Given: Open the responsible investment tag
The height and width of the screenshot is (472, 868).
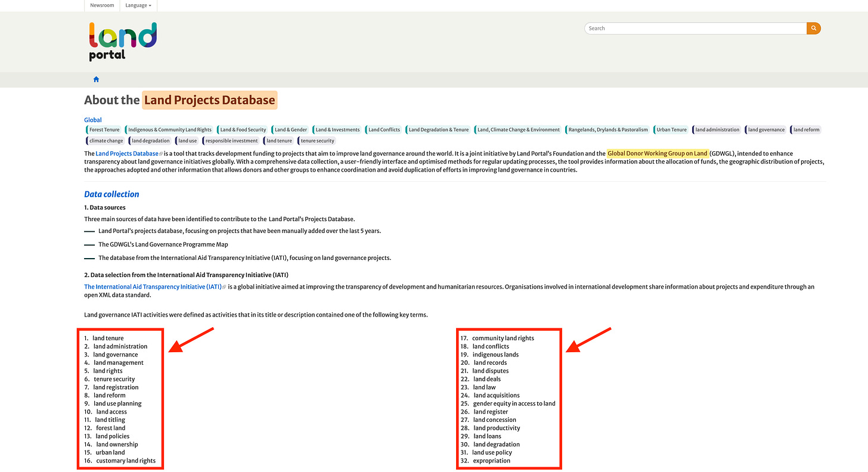Looking at the screenshot, I should 231,141.
